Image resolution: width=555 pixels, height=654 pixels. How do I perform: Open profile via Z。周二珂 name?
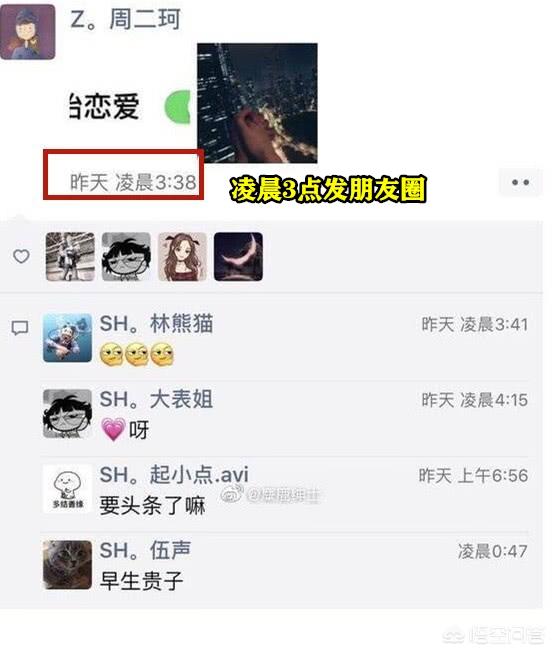[126, 19]
